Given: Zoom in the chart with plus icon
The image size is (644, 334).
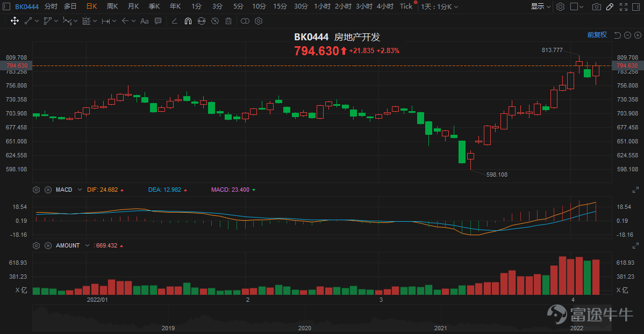Looking at the screenshot, I should click(638, 35).
